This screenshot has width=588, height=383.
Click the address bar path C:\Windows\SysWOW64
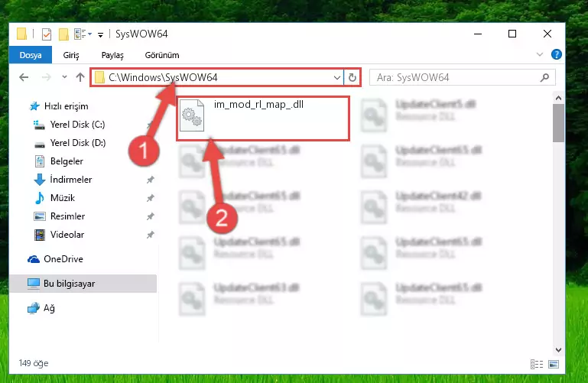pyautogui.click(x=163, y=77)
